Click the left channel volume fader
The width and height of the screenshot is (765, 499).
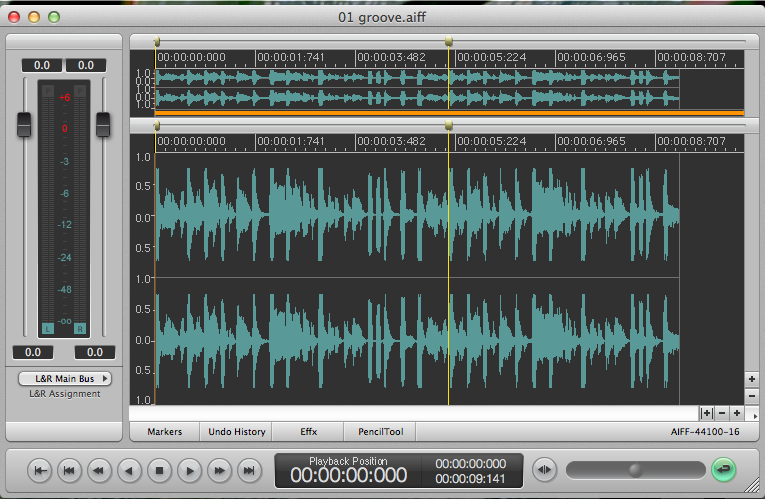(25, 125)
